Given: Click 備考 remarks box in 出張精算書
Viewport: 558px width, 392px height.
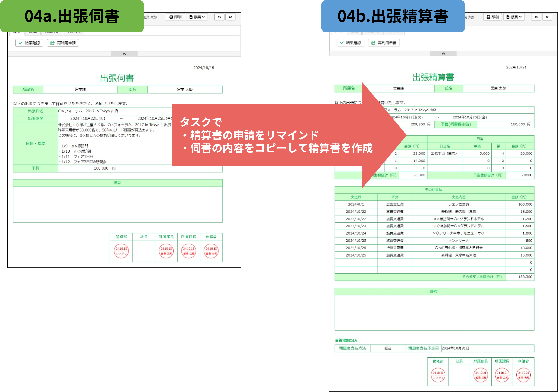Looking at the screenshot, I should tap(434, 313).
